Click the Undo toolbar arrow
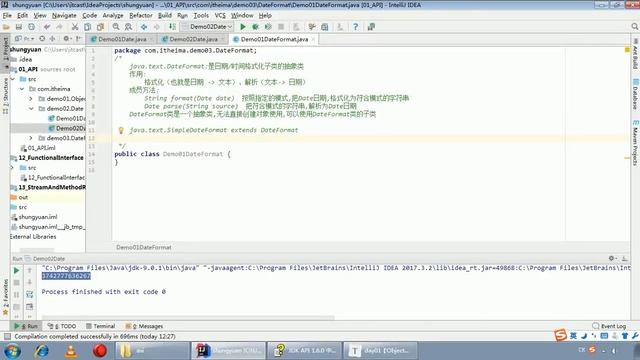This screenshot has height=360, width=640. (x=47, y=27)
